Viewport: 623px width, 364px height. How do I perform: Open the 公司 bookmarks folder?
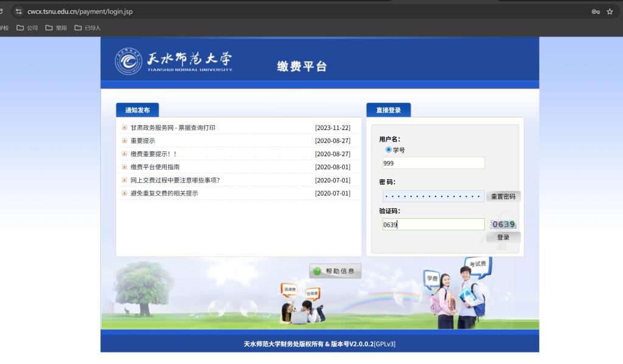27,28
